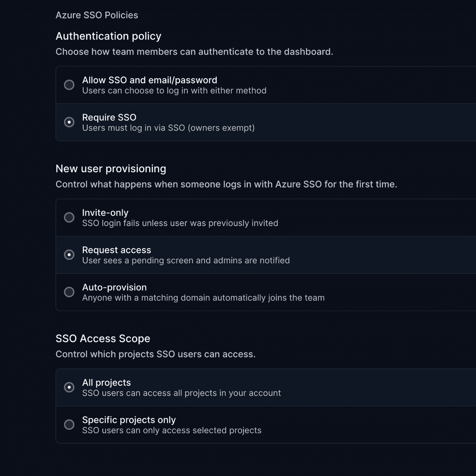Click the 'New user provisioning' section heading

click(111, 169)
